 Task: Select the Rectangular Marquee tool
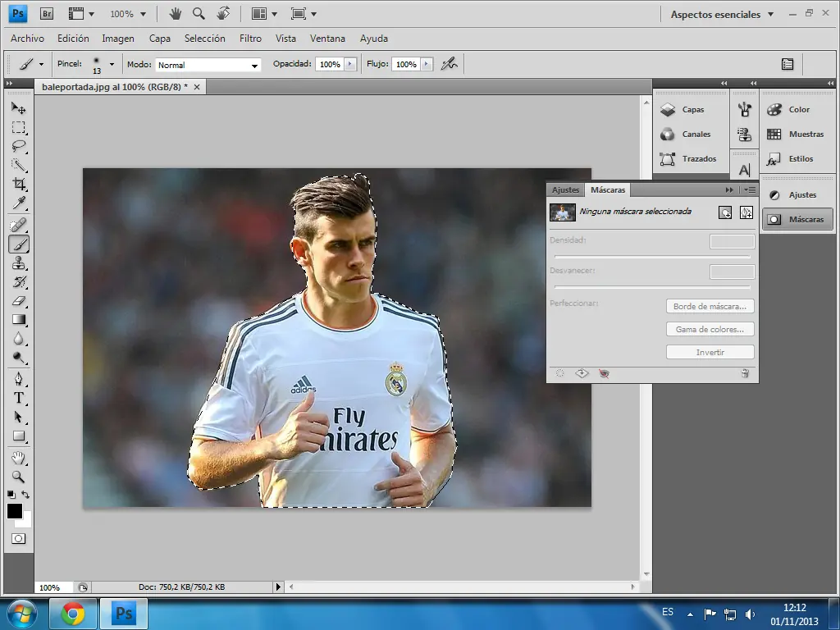pos(19,127)
